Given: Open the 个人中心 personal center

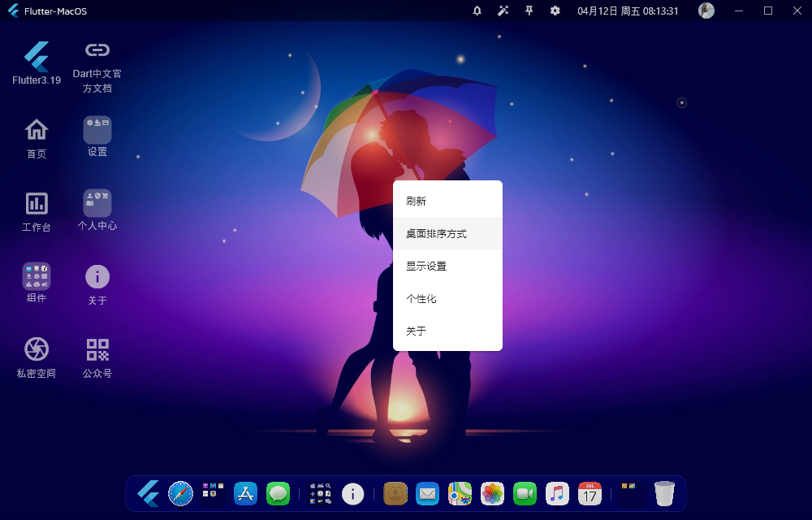Looking at the screenshot, I should coord(97,205).
